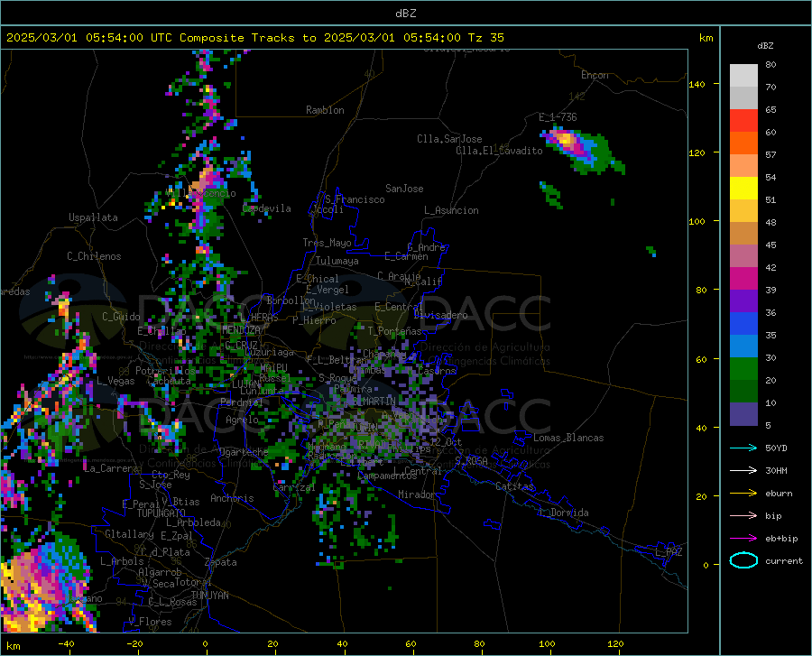Click the Ramblon map label
812x656 pixels.
click(x=325, y=110)
